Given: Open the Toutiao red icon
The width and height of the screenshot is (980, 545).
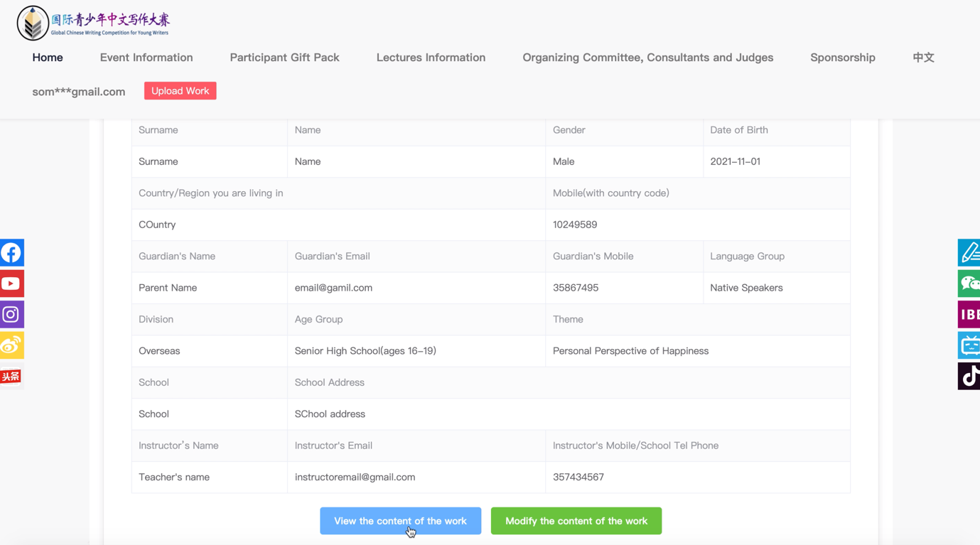Looking at the screenshot, I should click(x=11, y=376).
